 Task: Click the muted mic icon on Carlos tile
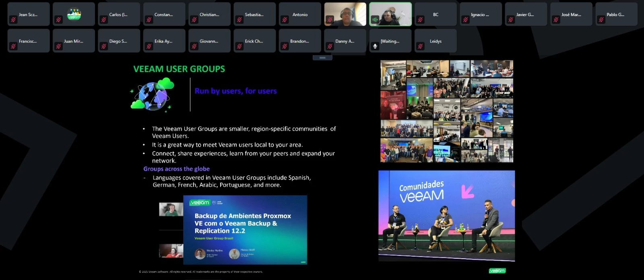pos(104,20)
